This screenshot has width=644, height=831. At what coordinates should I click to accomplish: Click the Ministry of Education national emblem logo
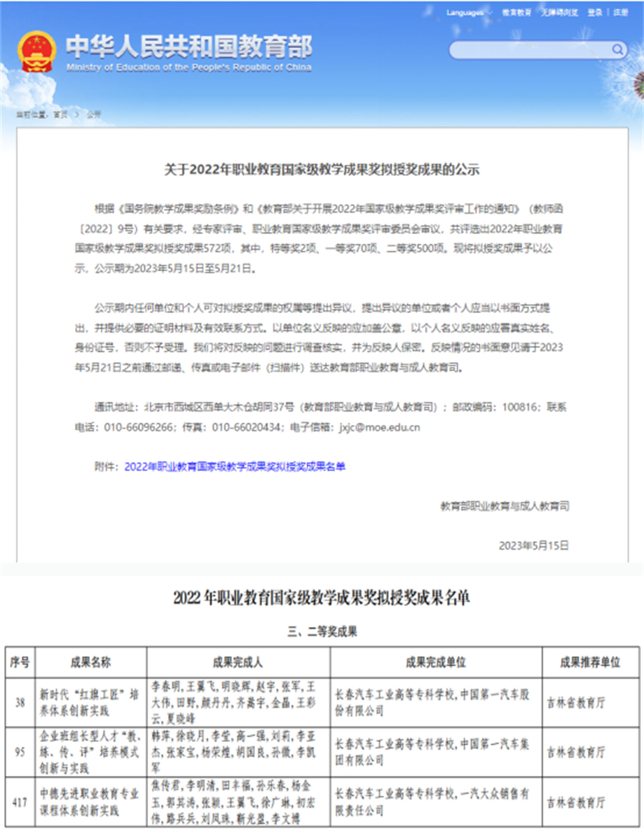[36, 50]
